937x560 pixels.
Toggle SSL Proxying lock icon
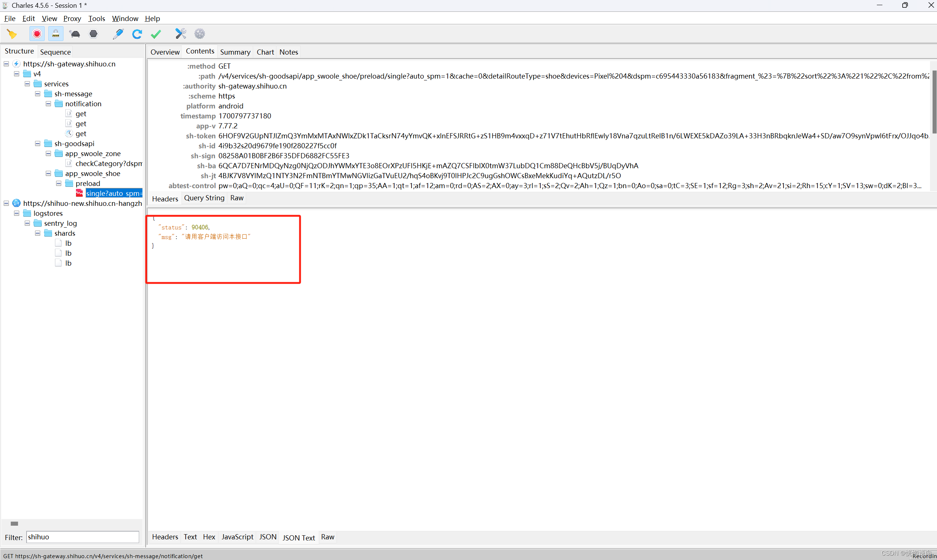click(x=56, y=34)
